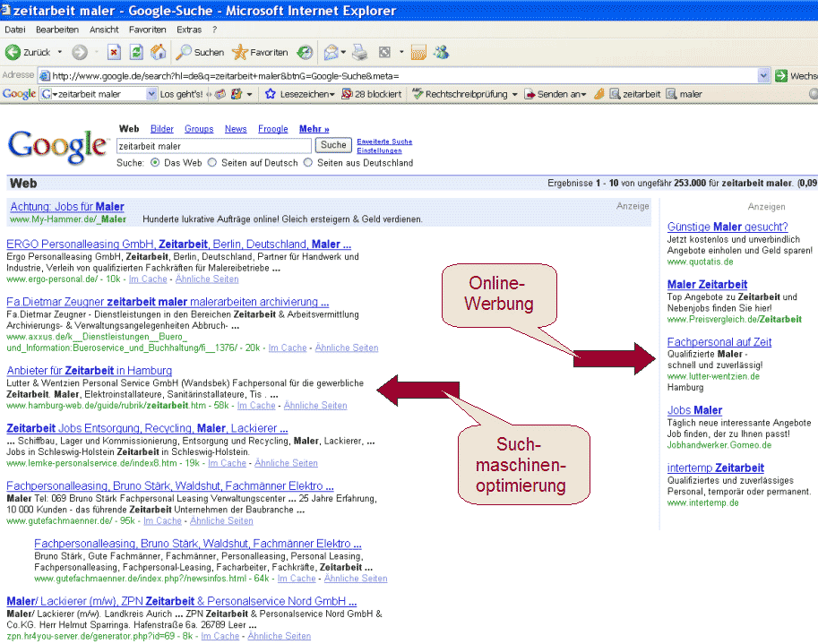The width and height of the screenshot is (818, 644).
Task: Click the Lesezeichen star icon
Action: pos(270,94)
